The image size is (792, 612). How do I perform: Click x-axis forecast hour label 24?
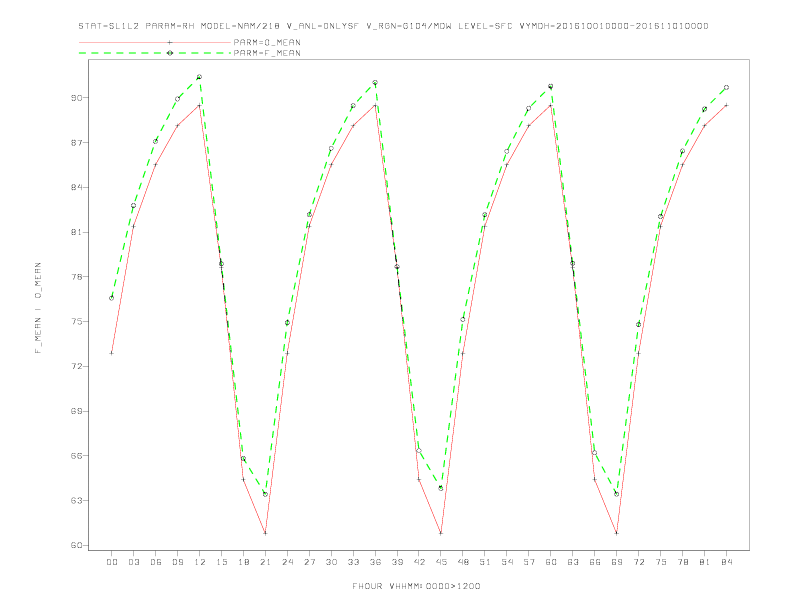(x=287, y=562)
